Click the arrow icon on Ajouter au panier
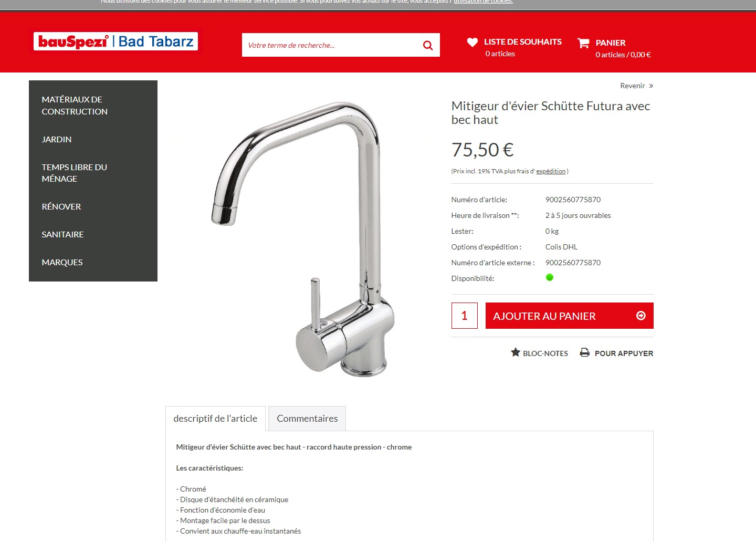 pyautogui.click(x=641, y=316)
